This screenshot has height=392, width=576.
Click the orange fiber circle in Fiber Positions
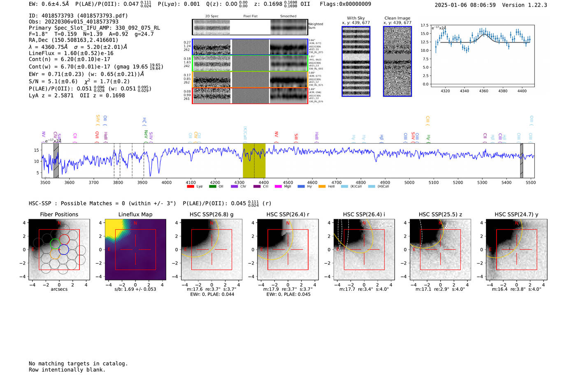(56, 254)
